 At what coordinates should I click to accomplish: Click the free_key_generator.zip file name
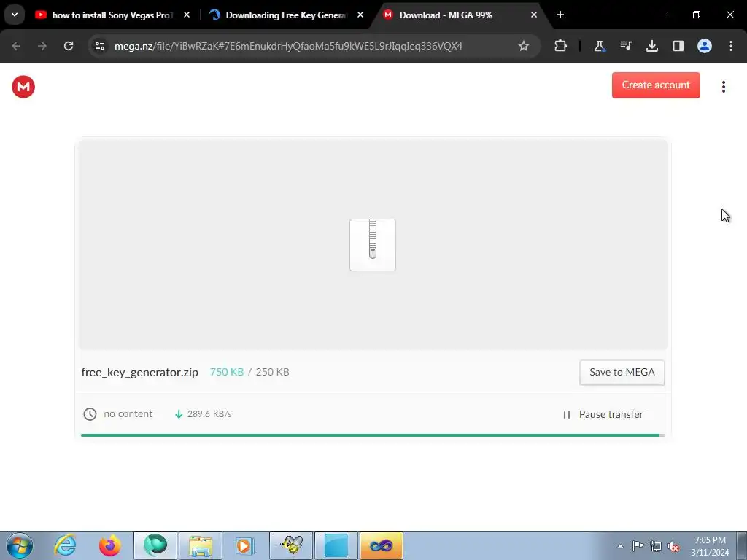[x=139, y=373]
